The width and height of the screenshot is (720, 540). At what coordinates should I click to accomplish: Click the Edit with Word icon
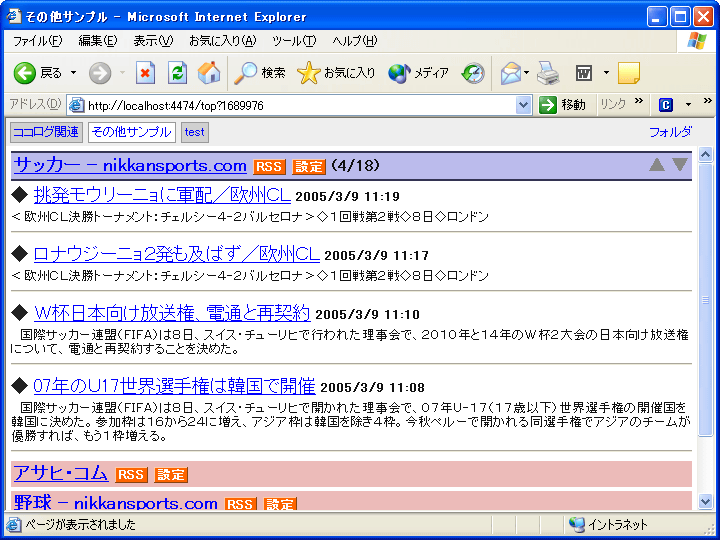tap(584, 73)
